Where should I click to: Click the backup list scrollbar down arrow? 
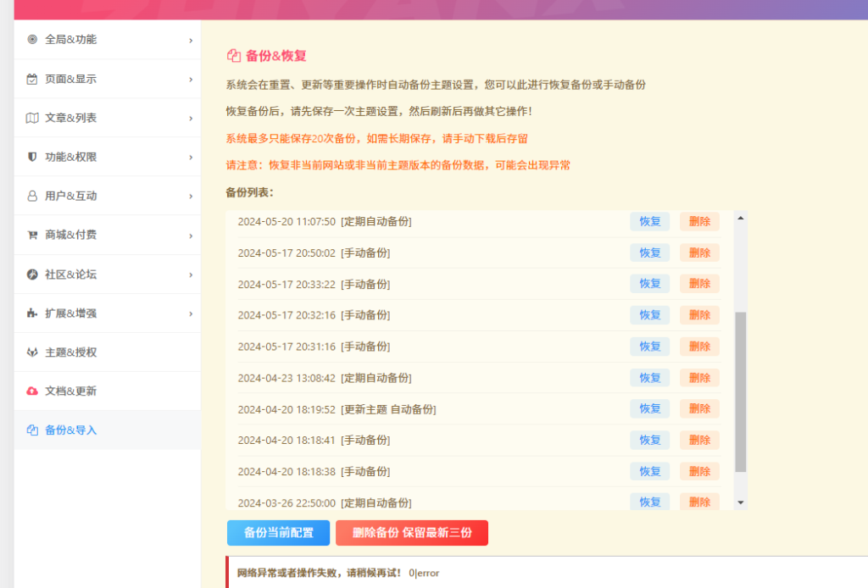pos(741,502)
